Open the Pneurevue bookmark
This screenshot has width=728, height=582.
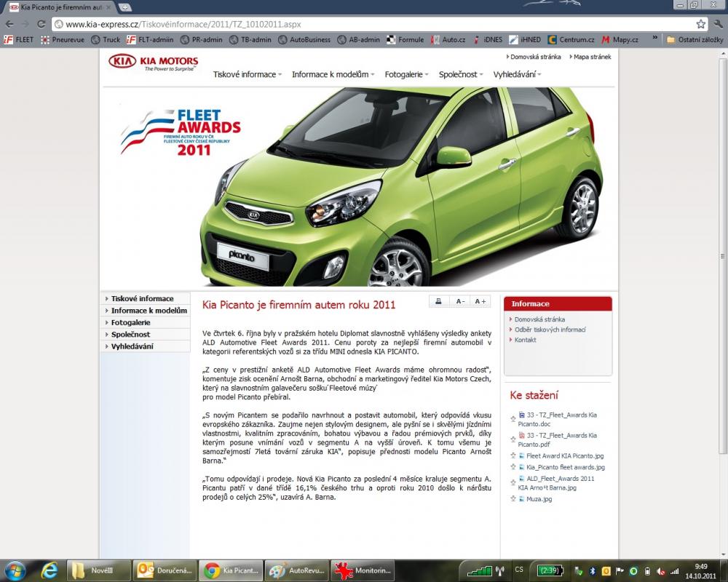click(x=62, y=40)
